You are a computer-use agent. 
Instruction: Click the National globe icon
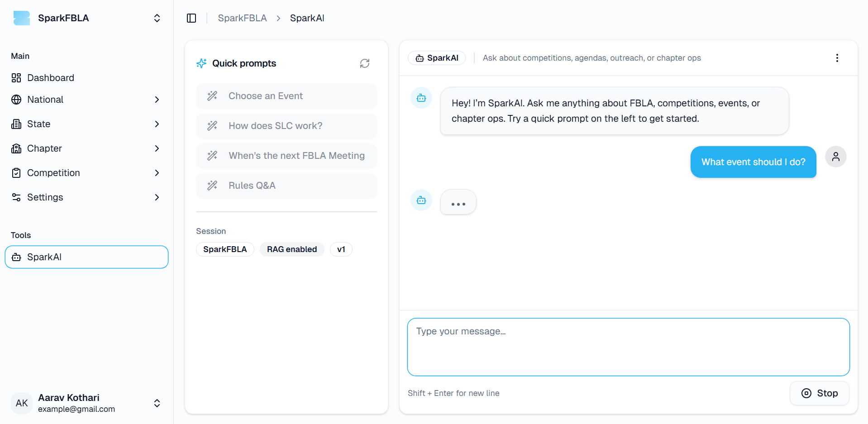16,100
